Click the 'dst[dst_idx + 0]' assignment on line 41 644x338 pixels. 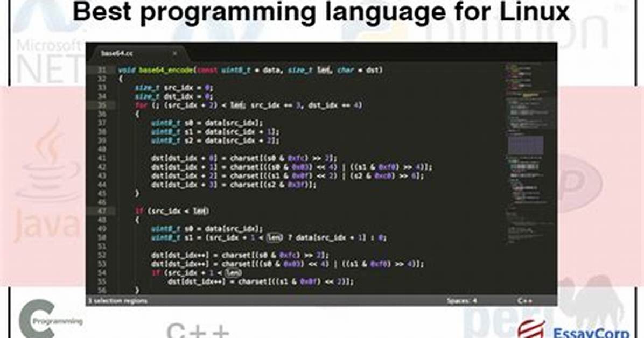244,158
